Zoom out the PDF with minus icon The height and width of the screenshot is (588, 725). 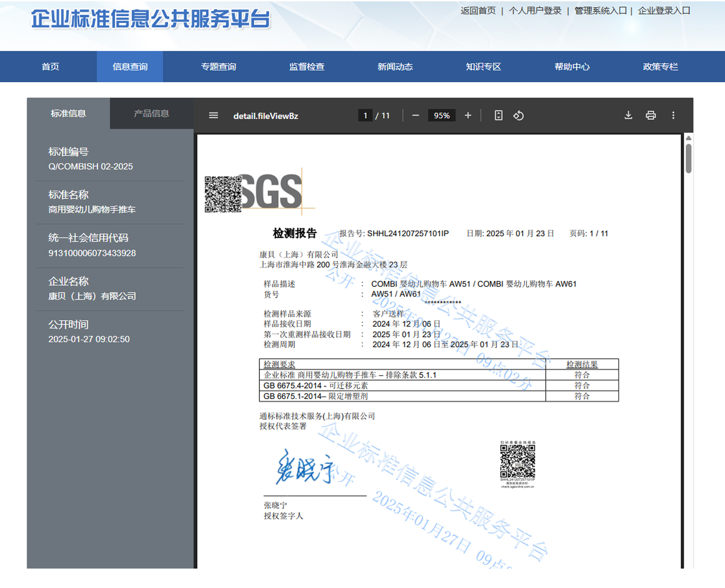415,116
